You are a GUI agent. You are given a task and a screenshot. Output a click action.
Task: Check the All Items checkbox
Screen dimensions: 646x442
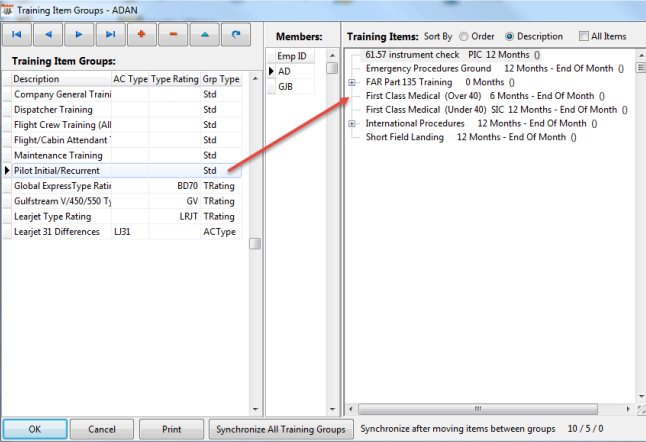click(x=583, y=36)
